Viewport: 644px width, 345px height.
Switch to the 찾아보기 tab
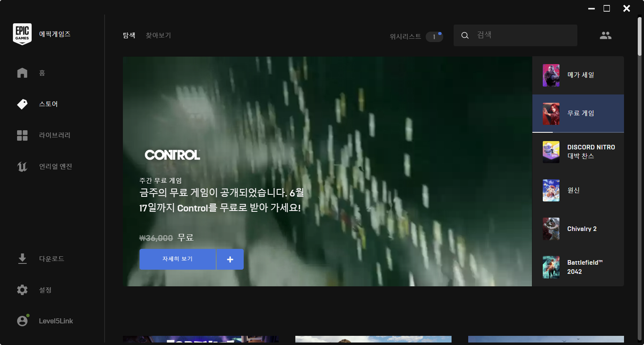tap(158, 35)
